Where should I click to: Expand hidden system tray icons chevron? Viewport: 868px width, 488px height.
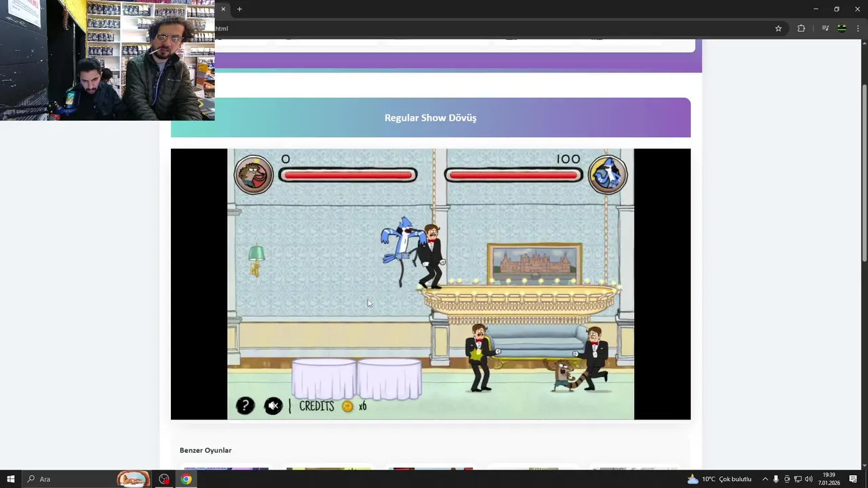(765, 479)
